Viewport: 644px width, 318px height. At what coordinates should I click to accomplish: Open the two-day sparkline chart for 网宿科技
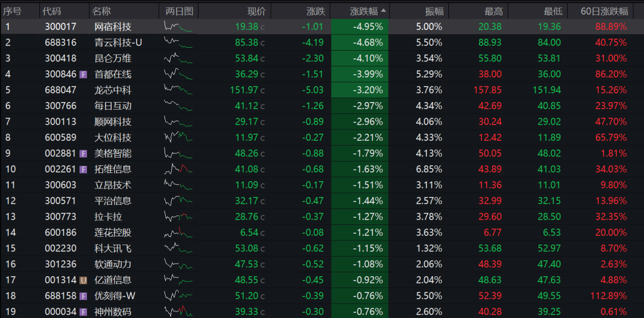pos(178,27)
